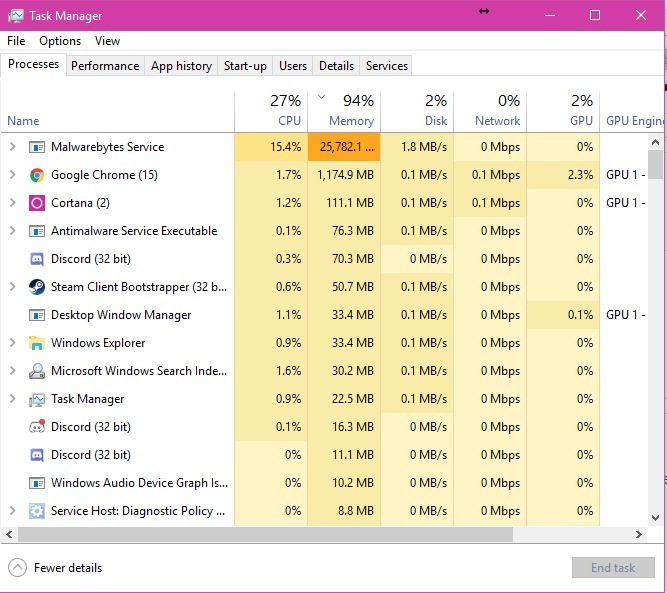Click the horizontal scrollbar right arrow
Image resolution: width=667 pixels, height=593 pixels.
[x=638, y=535]
